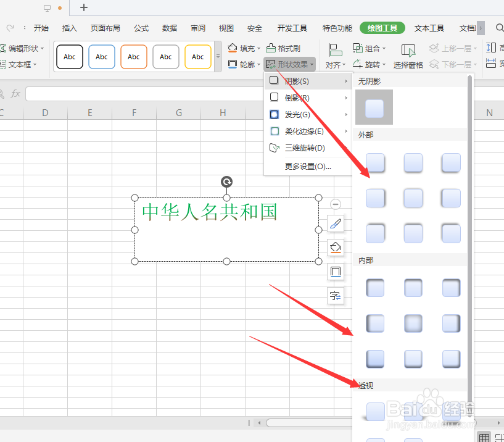Apply the yellow outline Abc style
Viewport: 504px width, 442px height.
[198, 57]
